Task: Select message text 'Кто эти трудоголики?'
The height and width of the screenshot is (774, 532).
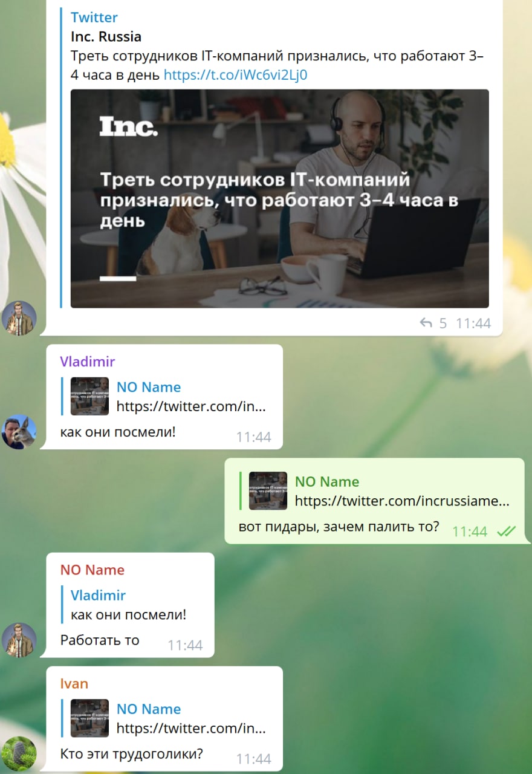Action: pyautogui.click(x=132, y=754)
